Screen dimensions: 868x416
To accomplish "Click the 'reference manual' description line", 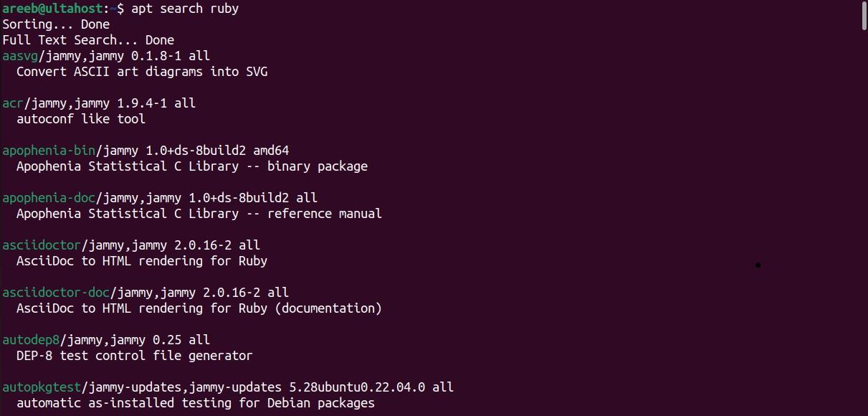I will 199,214.
